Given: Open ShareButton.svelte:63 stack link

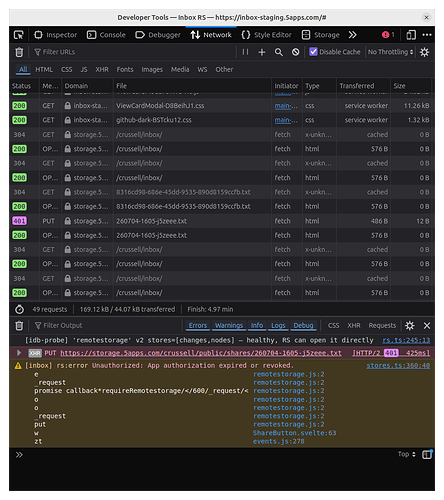Looking at the screenshot, I should (294, 433).
